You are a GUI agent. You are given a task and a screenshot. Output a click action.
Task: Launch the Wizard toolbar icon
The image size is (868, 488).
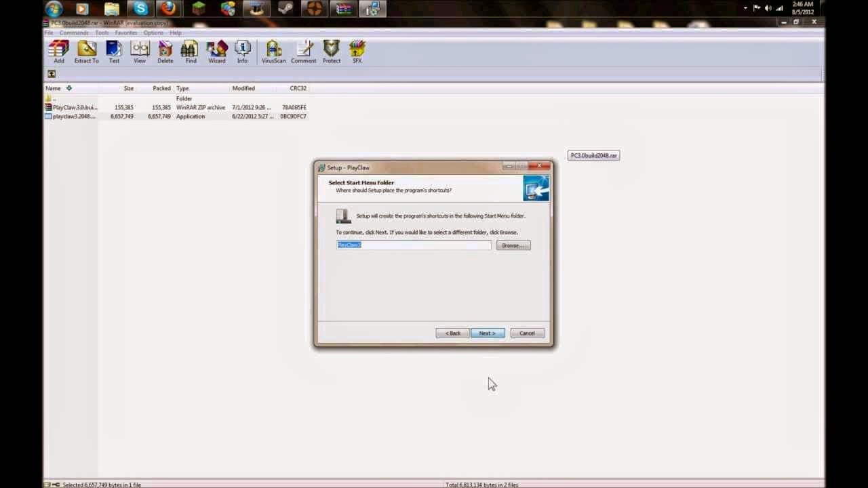coord(217,52)
